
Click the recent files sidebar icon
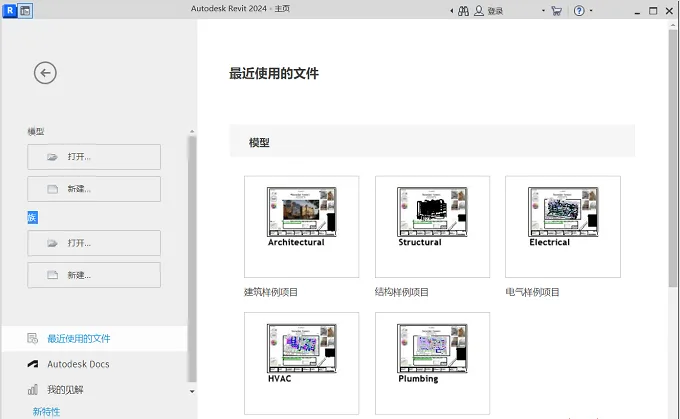tap(33, 338)
